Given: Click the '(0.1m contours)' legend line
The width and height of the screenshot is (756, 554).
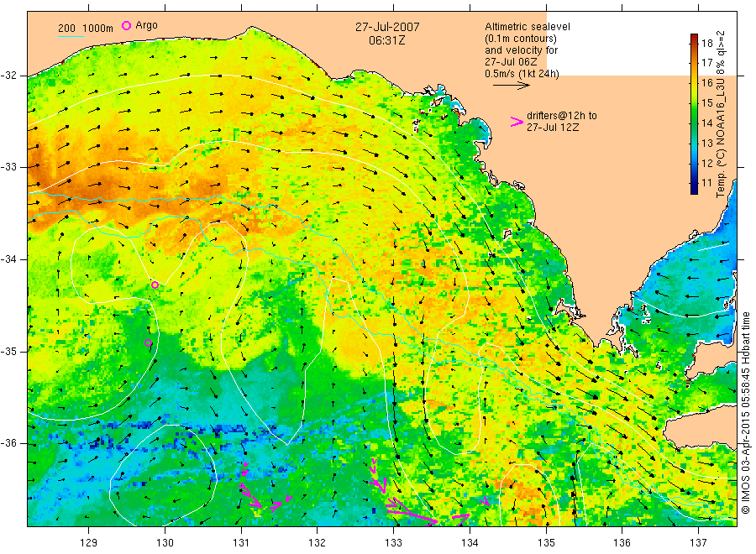Looking at the screenshot, I should point(521,39).
